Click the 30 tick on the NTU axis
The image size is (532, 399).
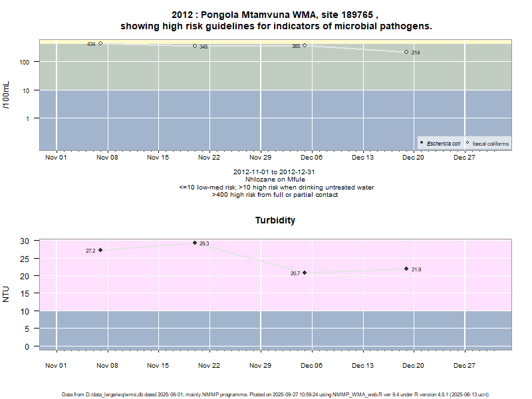tap(29, 241)
